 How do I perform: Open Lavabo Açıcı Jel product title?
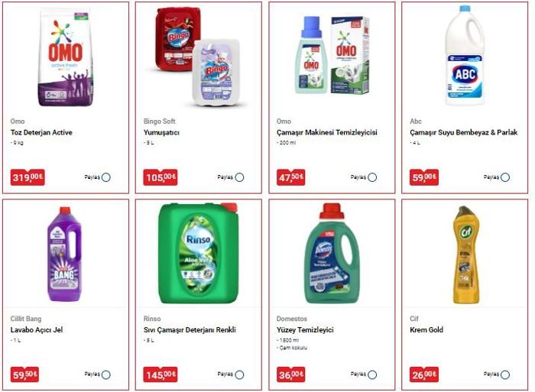pyautogui.click(x=37, y=330)
